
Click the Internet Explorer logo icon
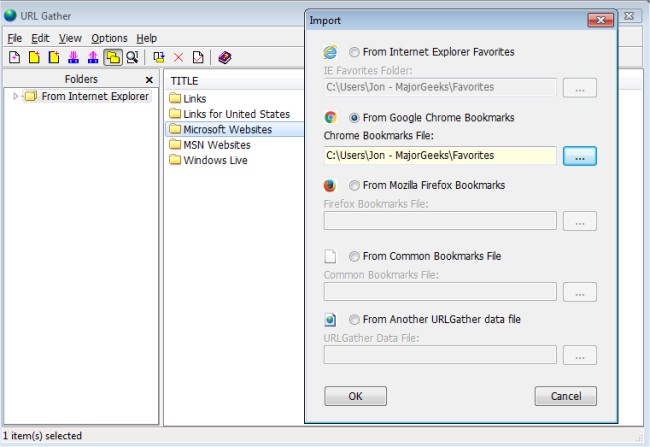[x=330, y=52]
